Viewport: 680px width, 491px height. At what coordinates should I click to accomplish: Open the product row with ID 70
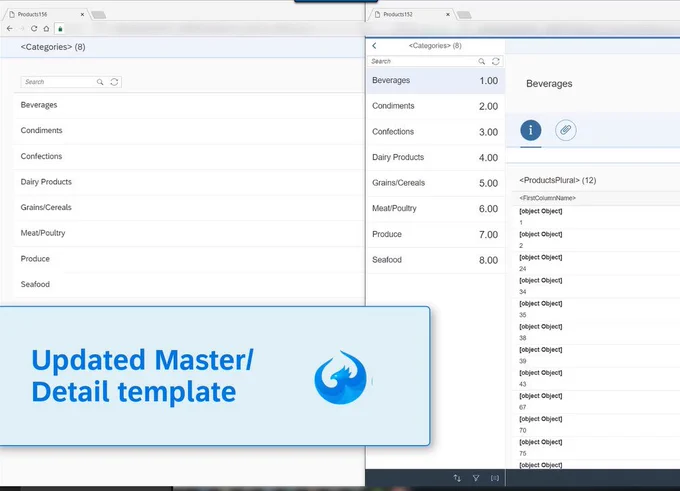point(596,424)
